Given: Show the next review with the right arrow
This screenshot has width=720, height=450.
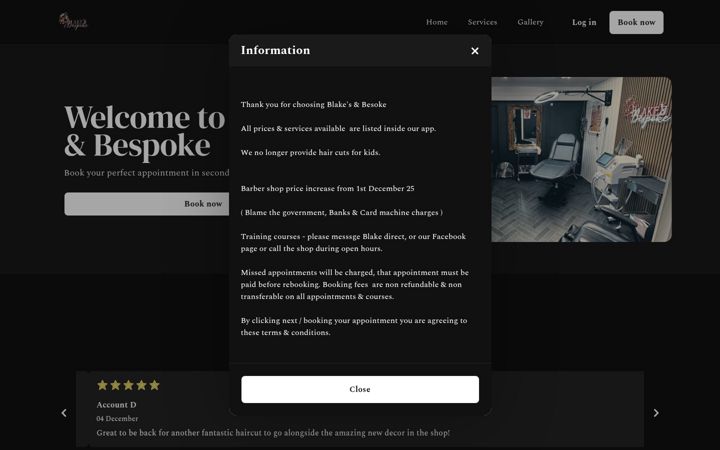Looking at the screenshot, I should pos(656,413).
